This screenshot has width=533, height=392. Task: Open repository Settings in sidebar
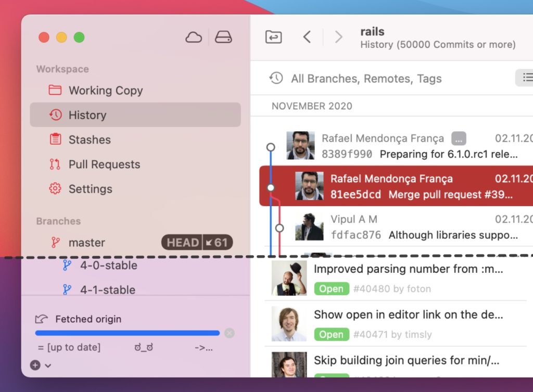[x=135, y=188]
